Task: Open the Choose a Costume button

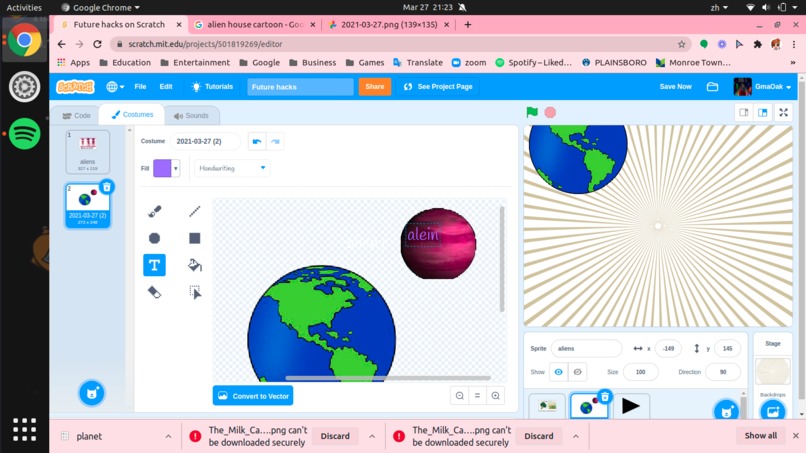Action: pyautogui.click(x=91, y=393)
